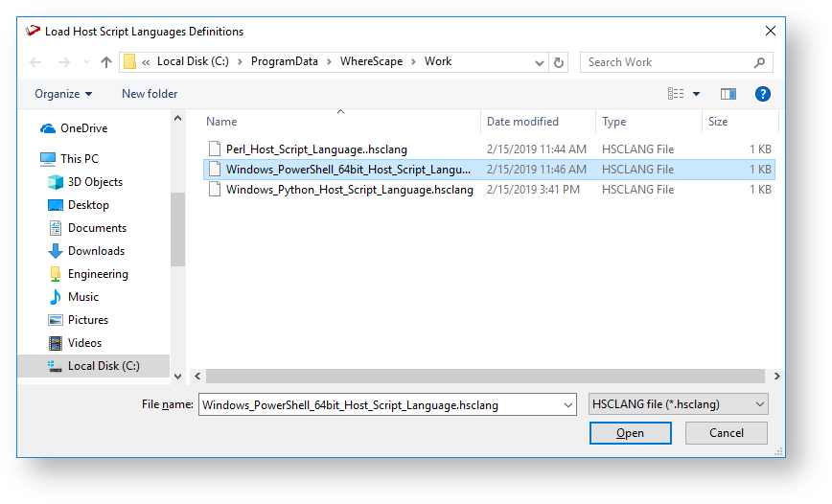
Task: Refresh the Work folder view
Action: pos(559,62)
